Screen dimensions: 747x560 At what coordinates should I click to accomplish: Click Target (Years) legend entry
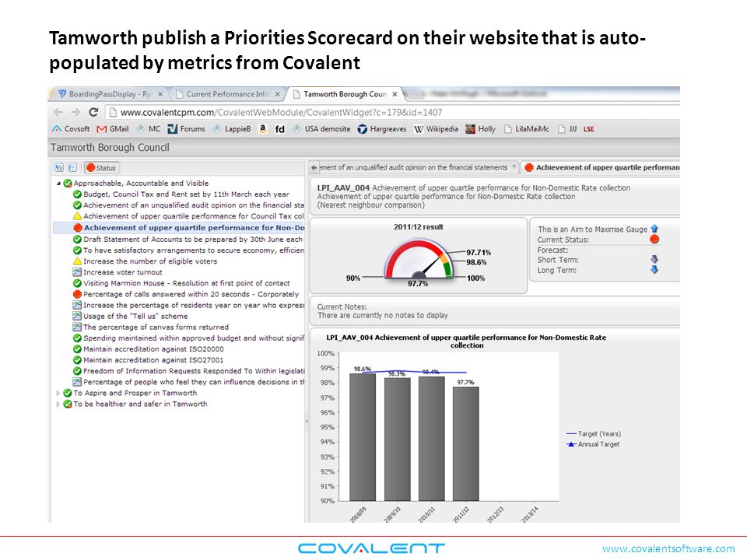[594, 434]
